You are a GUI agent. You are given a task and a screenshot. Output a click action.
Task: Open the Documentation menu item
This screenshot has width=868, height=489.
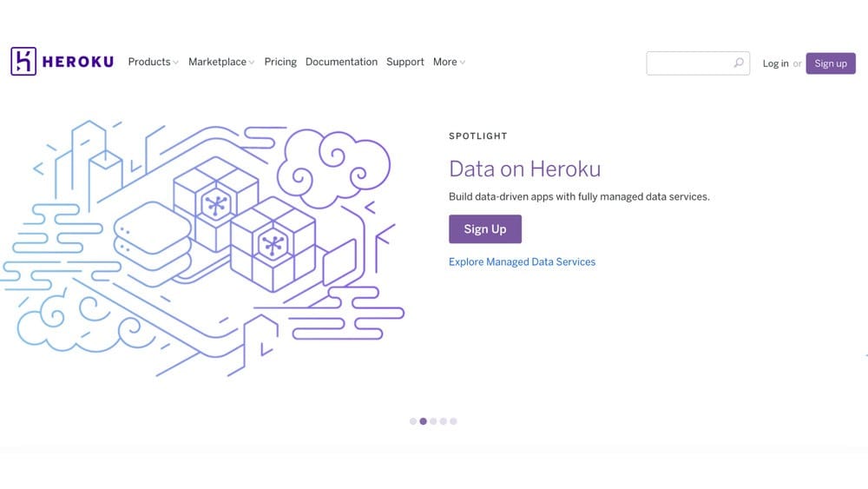pyautogui.click(x=341, y=62)
